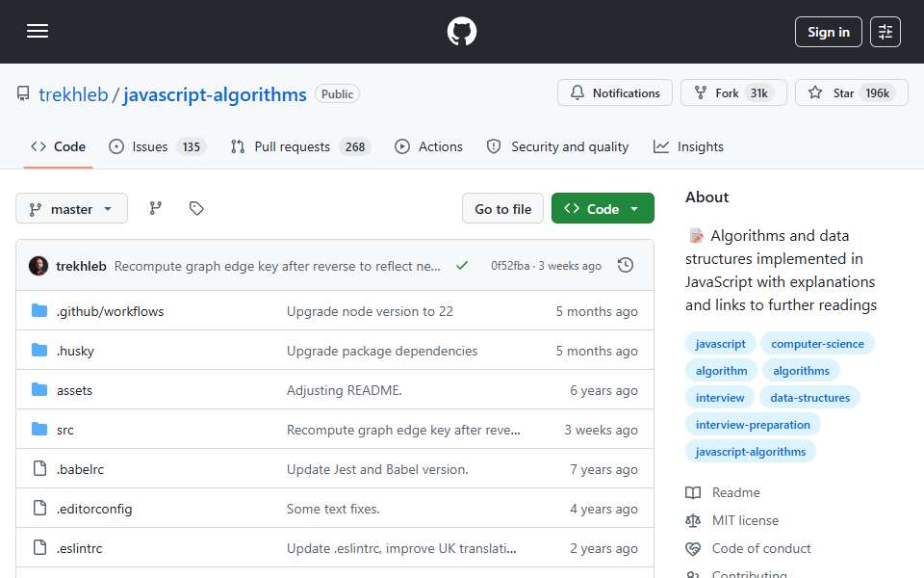
Task: Open the .husky folder
Action: point(75,351)
